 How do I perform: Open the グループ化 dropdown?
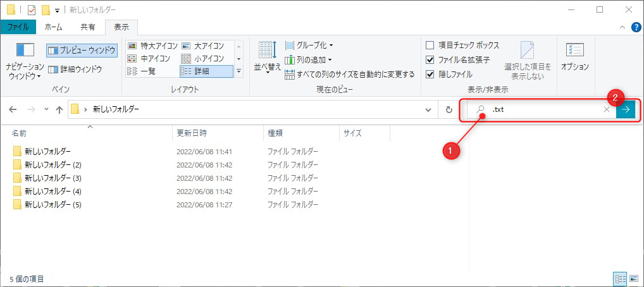click(309, 45)
